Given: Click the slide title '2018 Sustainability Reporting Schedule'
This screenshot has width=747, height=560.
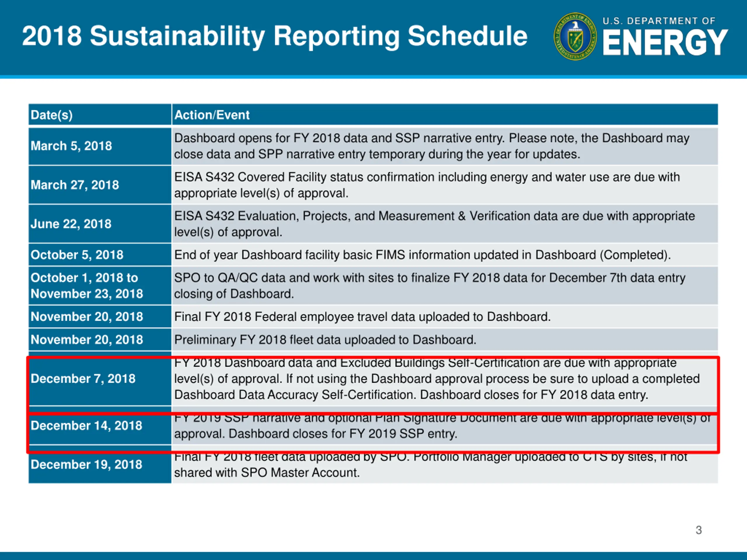Looking at the screenshot, I should point(275,36).
